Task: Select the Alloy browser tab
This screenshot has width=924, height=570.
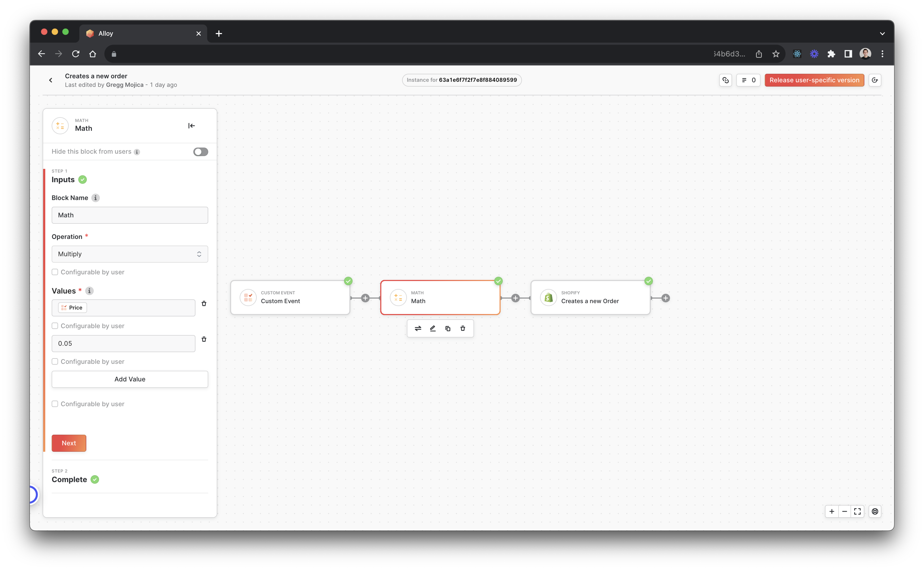Action: tap(143, 34)
